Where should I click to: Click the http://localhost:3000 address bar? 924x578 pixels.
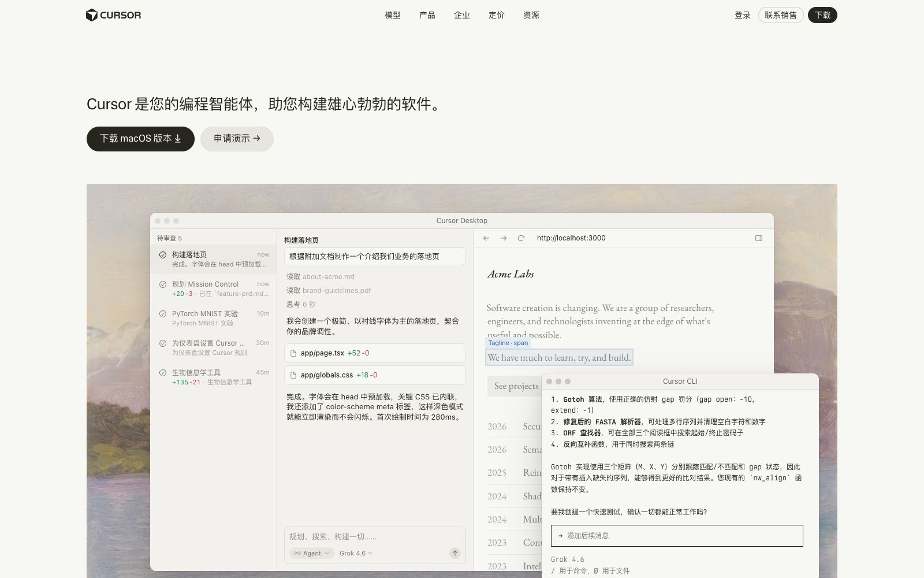click(x=571, y=238)
